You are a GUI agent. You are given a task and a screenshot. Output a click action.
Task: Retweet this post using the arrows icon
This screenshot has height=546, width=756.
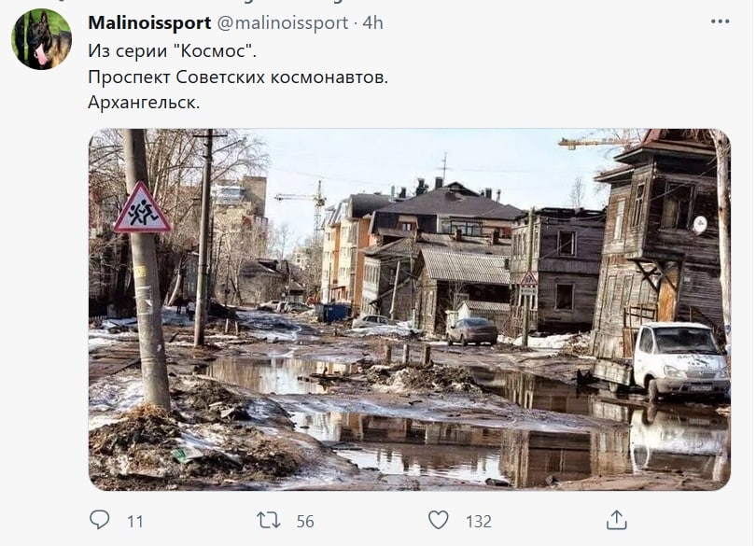point(268,521)
